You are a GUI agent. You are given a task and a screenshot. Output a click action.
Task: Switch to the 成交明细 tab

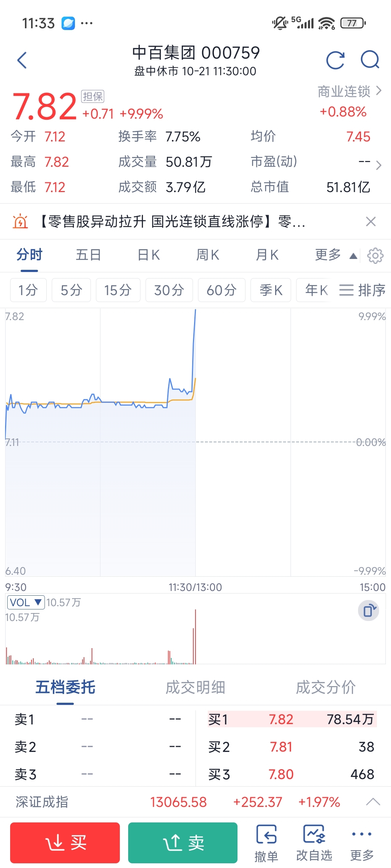coord(195,688)
